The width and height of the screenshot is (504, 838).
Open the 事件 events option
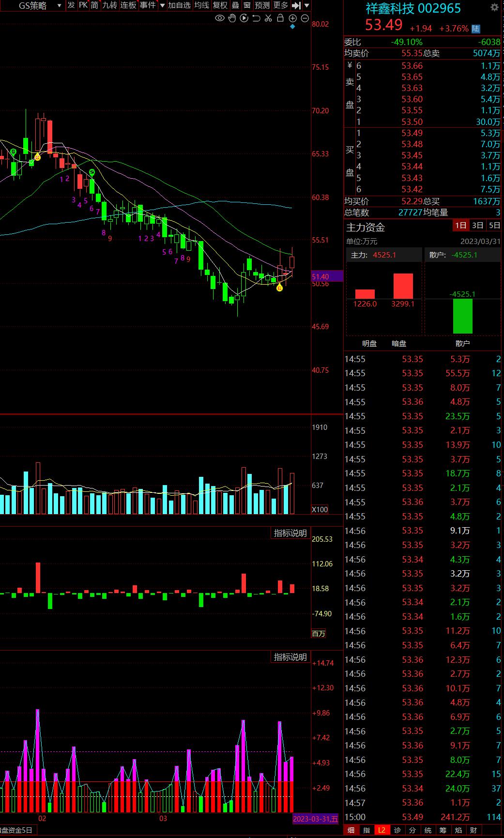pos(148,5)
